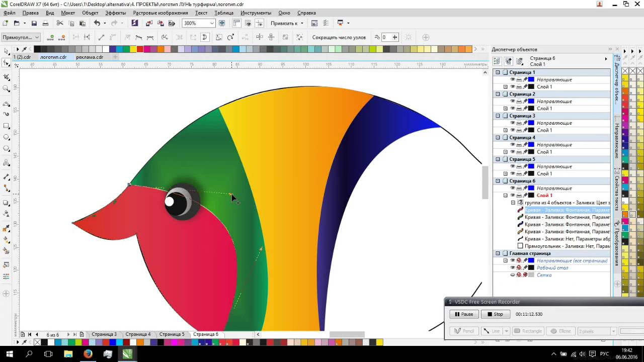Toggle eye icon of Страница 5 Слой 1

pos(513,173)
